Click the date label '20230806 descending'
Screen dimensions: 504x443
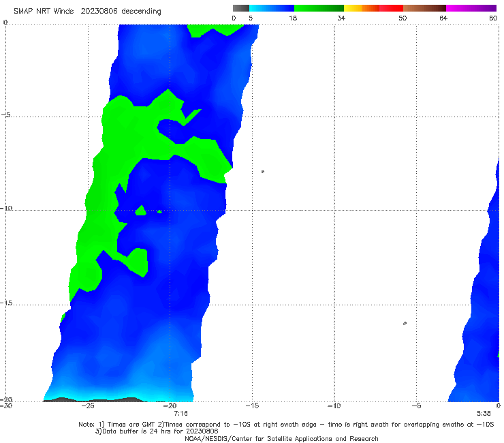point(121,12)
